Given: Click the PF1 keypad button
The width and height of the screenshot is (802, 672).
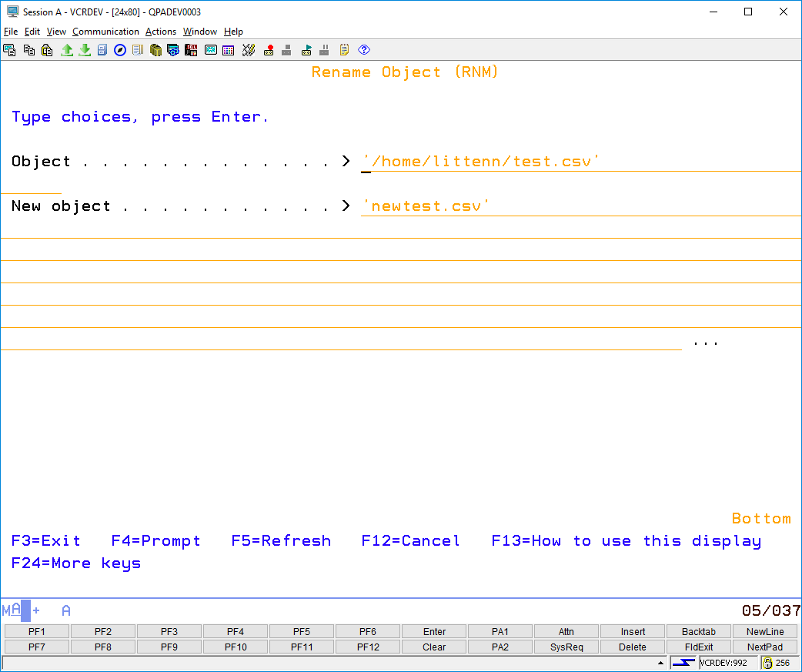Looking at the screenshot, I should click(37, 632).
